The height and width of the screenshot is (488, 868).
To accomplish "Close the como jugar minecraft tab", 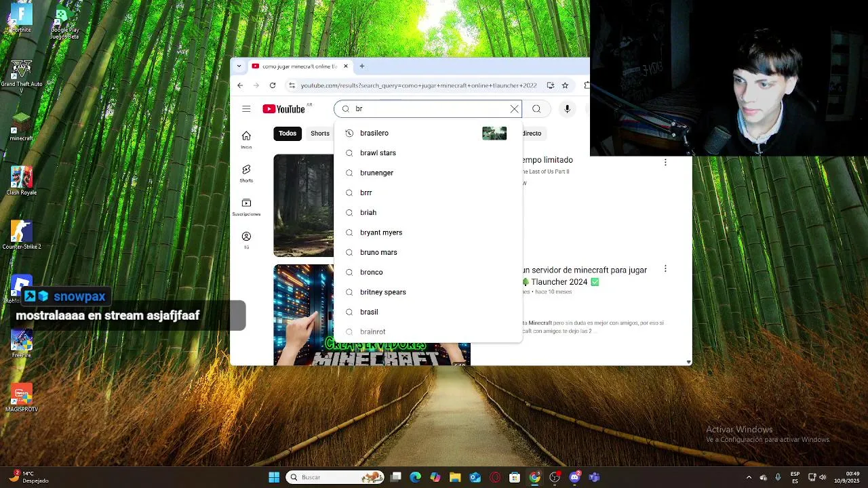I will tap(346, 66).
